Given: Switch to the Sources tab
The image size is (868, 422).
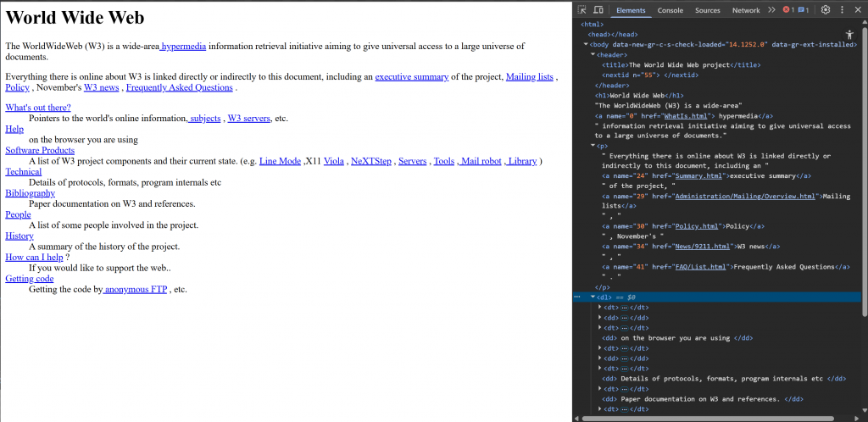Looking at the screenshot, I should pos(708,10).
